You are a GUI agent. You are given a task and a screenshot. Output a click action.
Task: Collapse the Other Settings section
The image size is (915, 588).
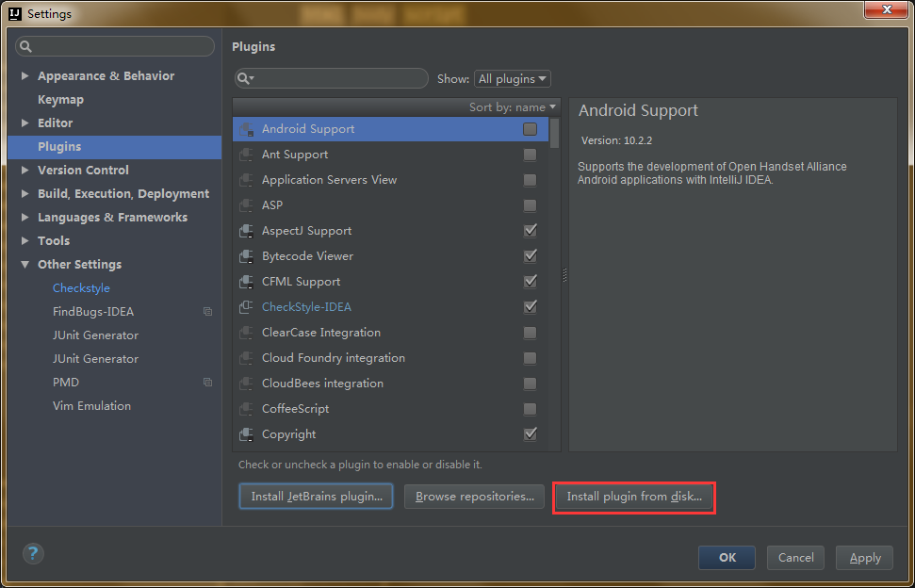click(x=25, y=264)
